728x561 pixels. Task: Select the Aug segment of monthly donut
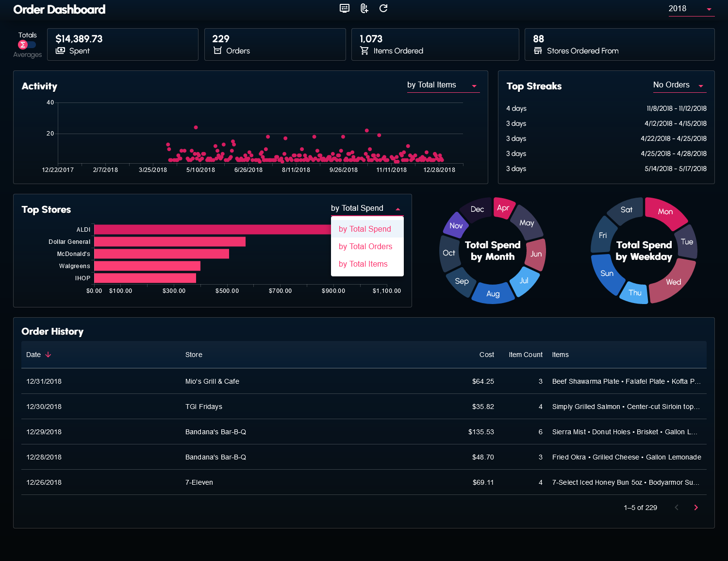tap(493, 293)
